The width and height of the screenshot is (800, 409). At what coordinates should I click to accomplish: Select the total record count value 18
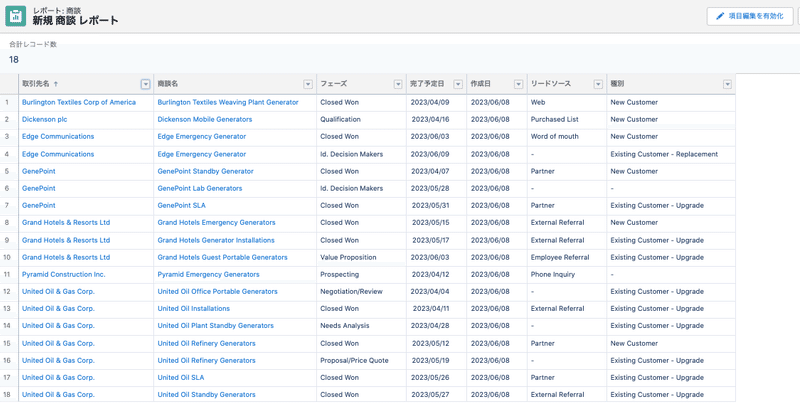tap(14, 60)
